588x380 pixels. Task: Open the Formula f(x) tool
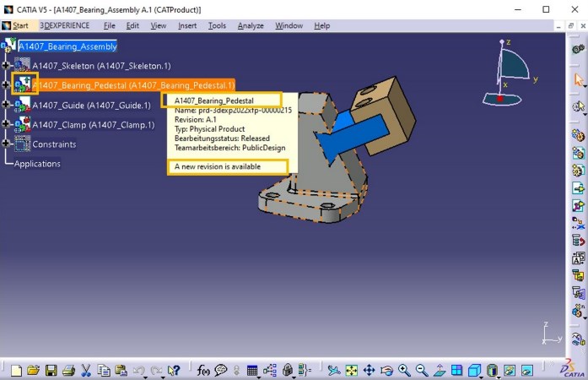pyautogui.click(x=203, y=371)
